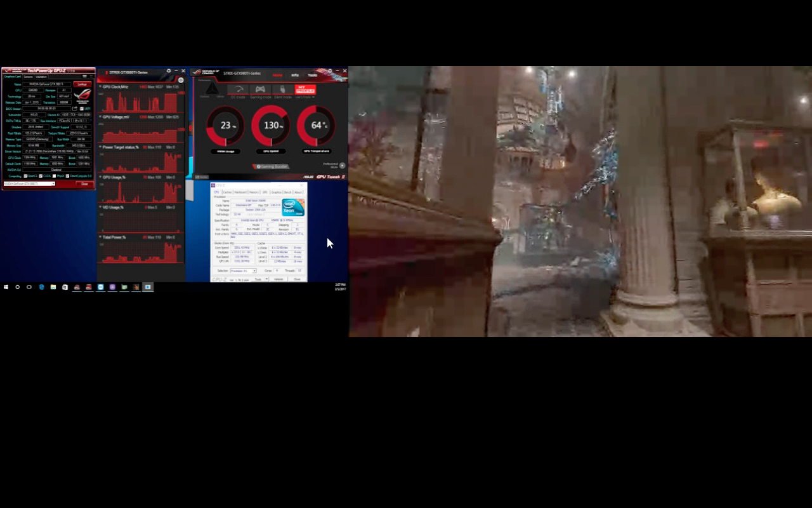The height and width of the screenshot is (508, 812).
Task: Toggle PhysX checkbox in GPU-Z
Action: click(x=55, y=176)
